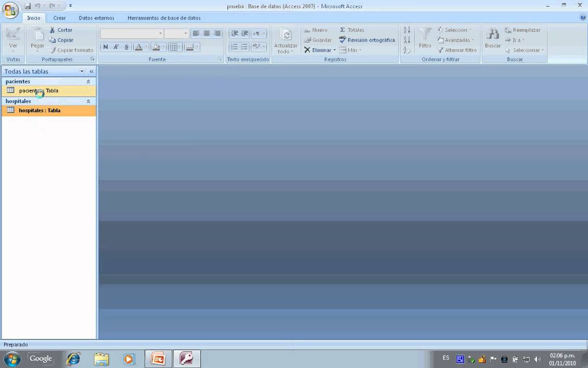588x368 pixels.
Task: Collapse the hospitales group
Action: pos(88,101)
